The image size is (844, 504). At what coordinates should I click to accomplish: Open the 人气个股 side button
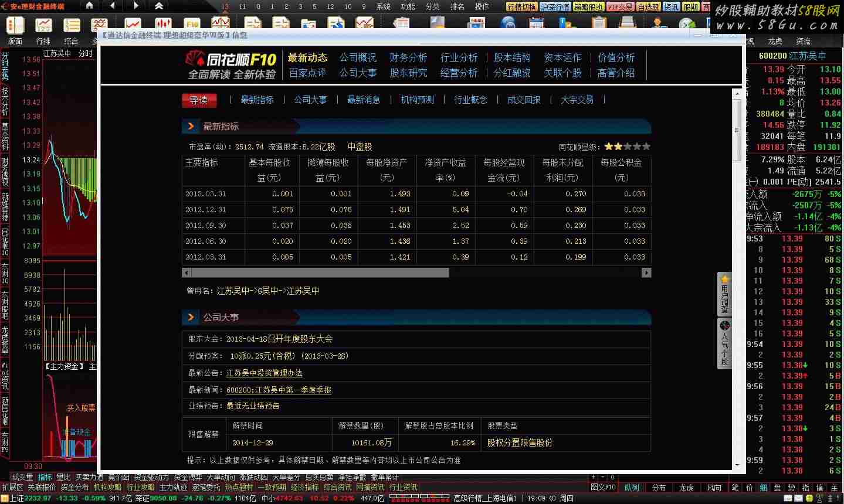[x=724, y=344]
